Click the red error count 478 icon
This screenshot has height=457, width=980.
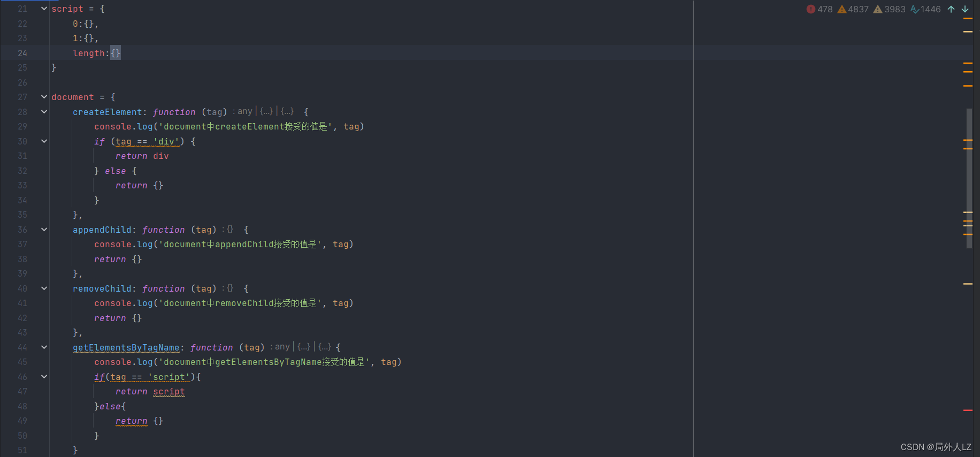pos(810,9)
